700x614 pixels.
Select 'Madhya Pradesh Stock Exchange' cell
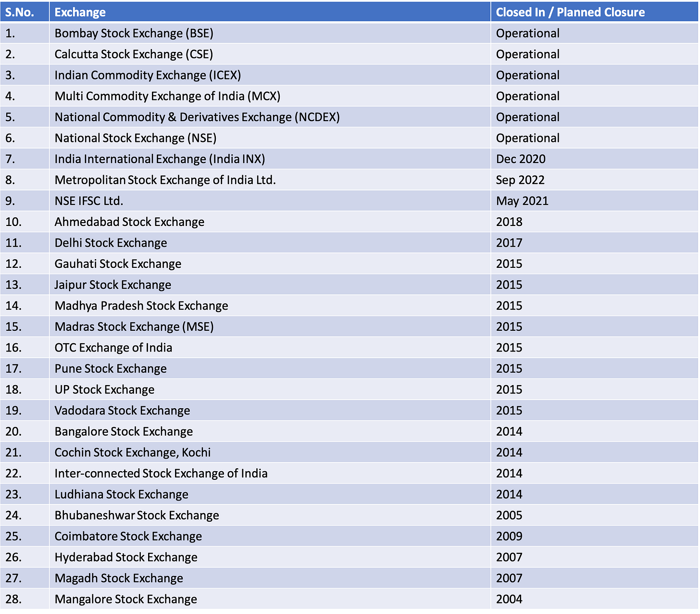(270, 305)
